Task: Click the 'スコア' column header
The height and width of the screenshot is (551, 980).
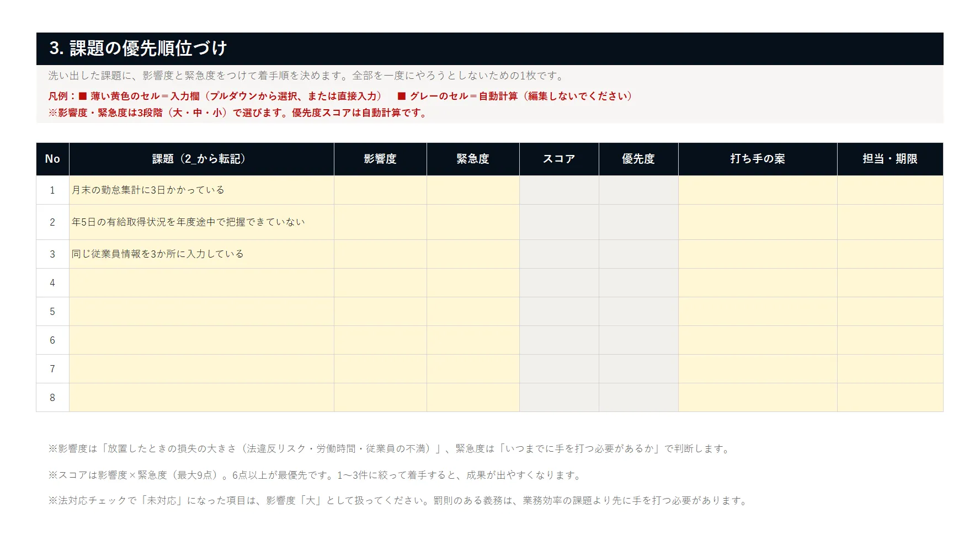Action: 559,159
